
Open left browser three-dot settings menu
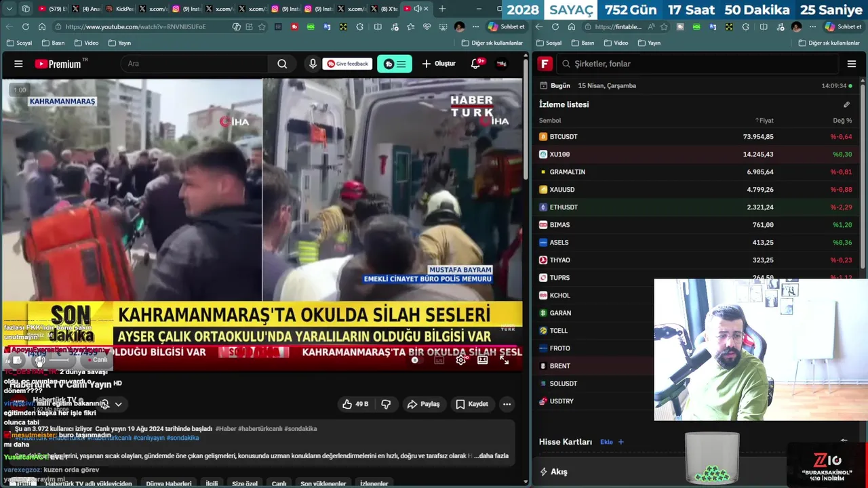pos(475,26)
